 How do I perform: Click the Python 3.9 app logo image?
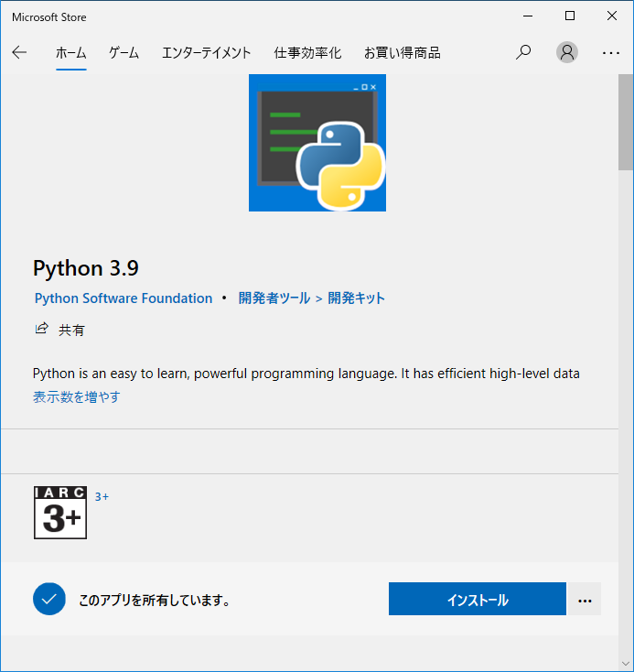pyautogui.click(x=317, y=143)
